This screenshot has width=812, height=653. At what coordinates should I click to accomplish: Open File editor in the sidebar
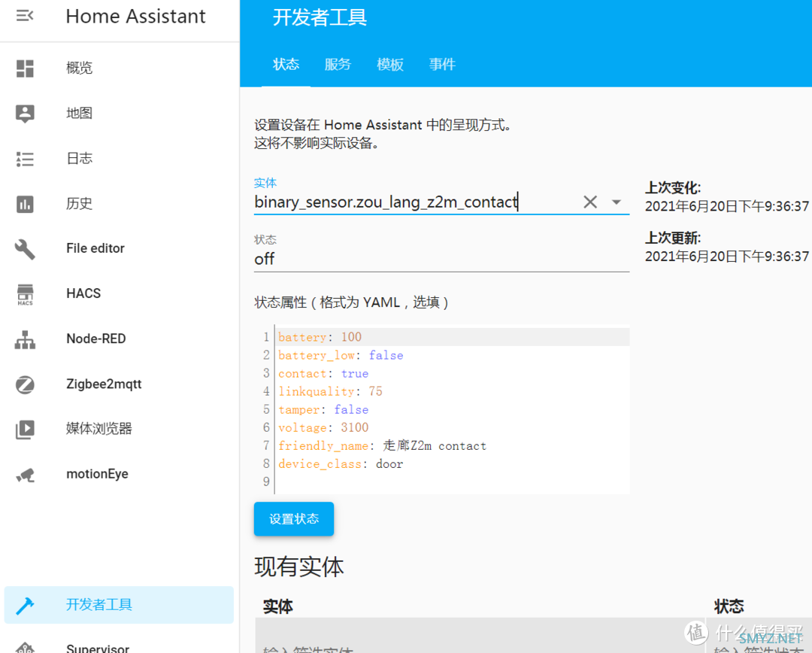(x=119, y=249)
